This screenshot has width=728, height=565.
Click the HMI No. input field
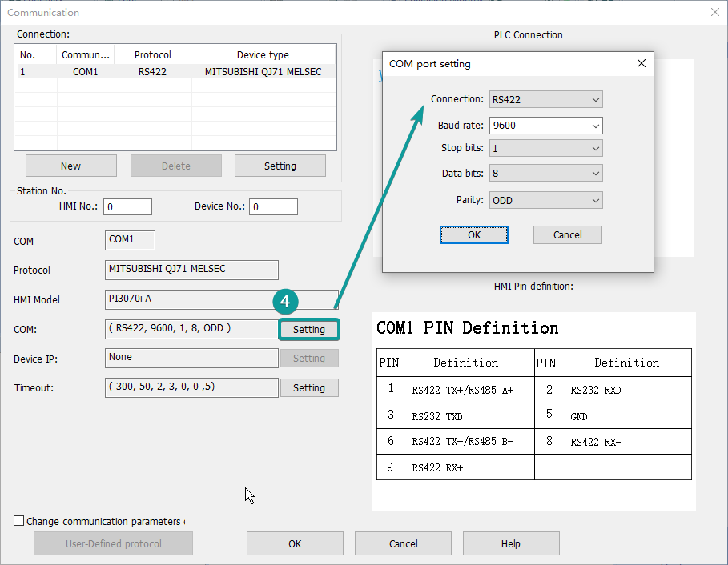click(x=127, y=206)
